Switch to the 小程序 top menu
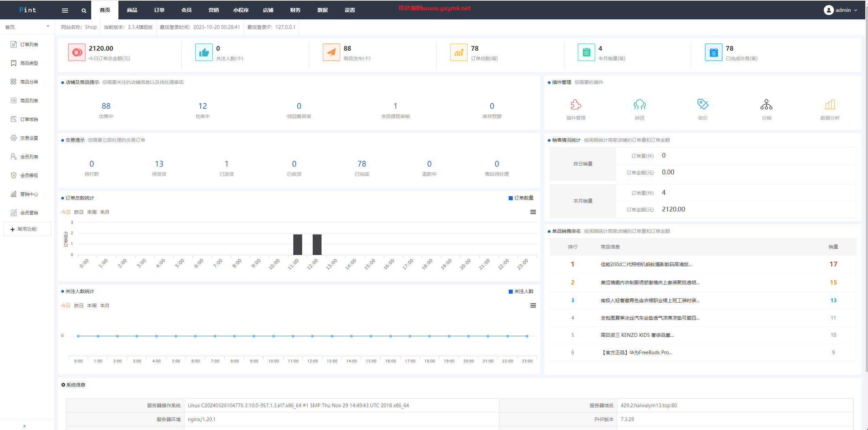This screenshot has width=868, height=430. click(x=241, y=10)
